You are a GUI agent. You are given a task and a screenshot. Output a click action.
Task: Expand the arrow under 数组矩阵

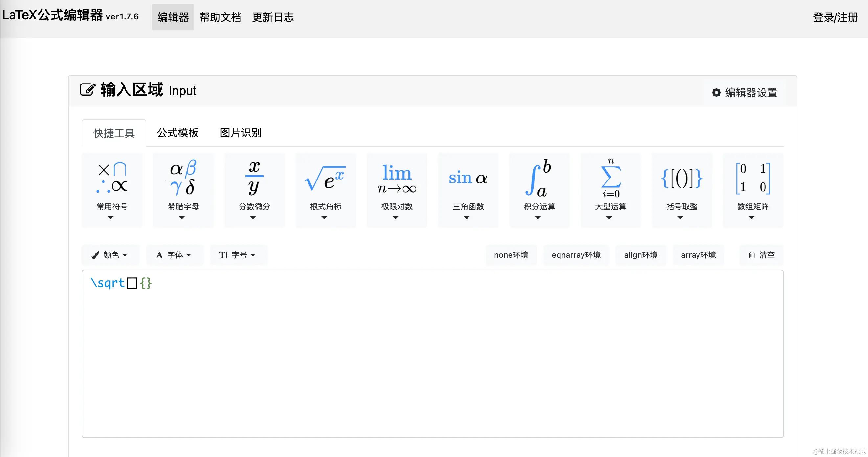point(751,218)
